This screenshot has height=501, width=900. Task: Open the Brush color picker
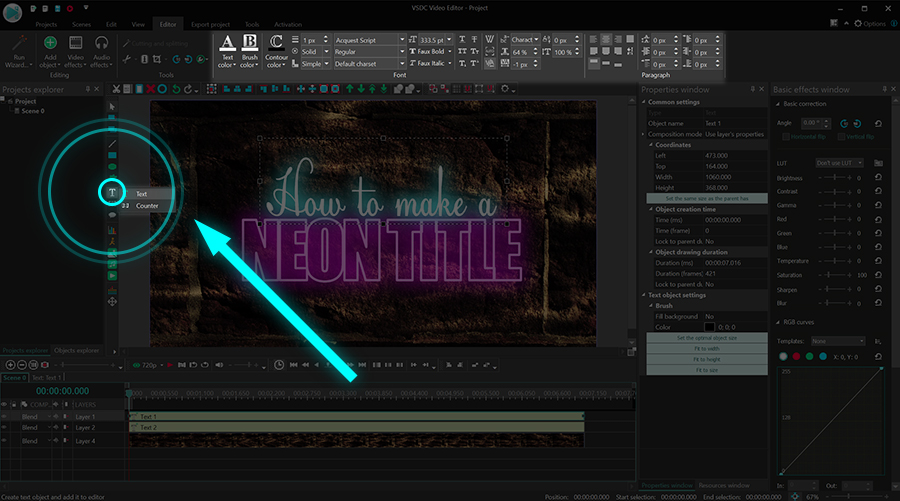point(250,51)
